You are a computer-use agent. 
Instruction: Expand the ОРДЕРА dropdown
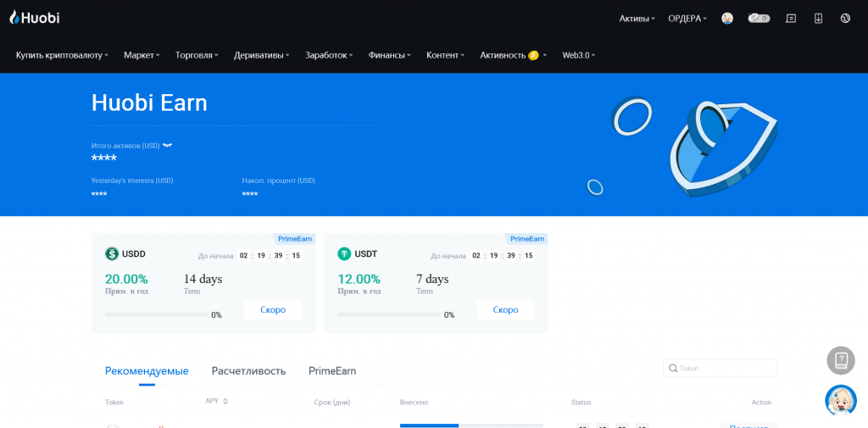687,19
